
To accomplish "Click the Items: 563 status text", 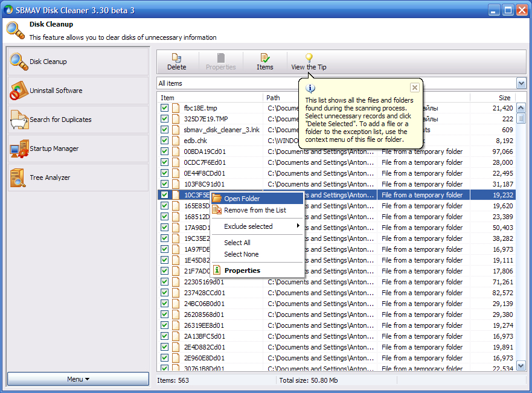I will 173,380.
